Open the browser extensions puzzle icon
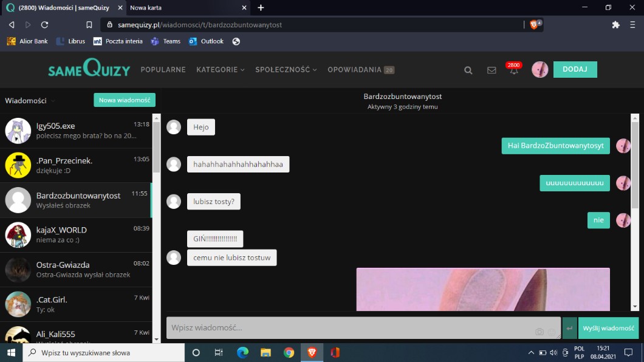644x362 pixels. pyautogui.click(x=615, y=25)
